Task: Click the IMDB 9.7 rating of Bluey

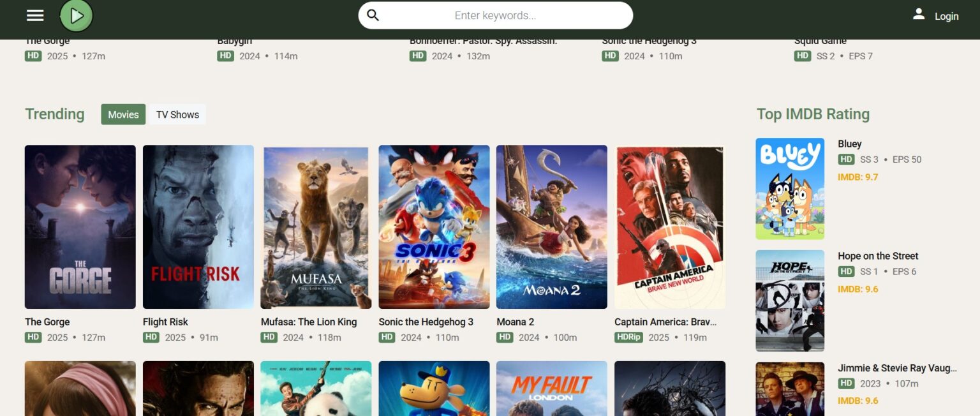Action: pyautogui.click(x=858, y=177)
